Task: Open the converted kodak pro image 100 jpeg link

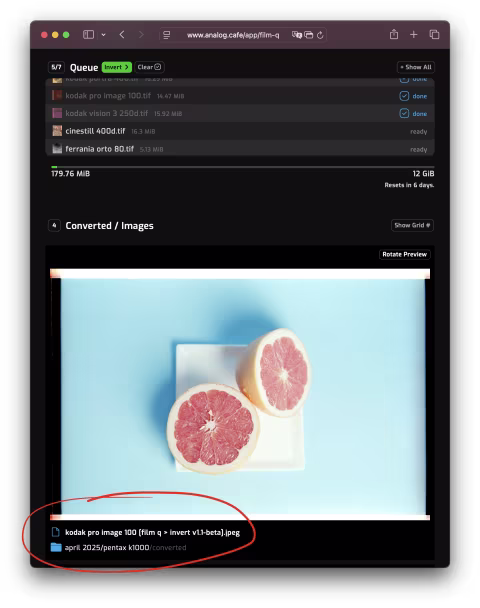Action: [x=152, y=532]
